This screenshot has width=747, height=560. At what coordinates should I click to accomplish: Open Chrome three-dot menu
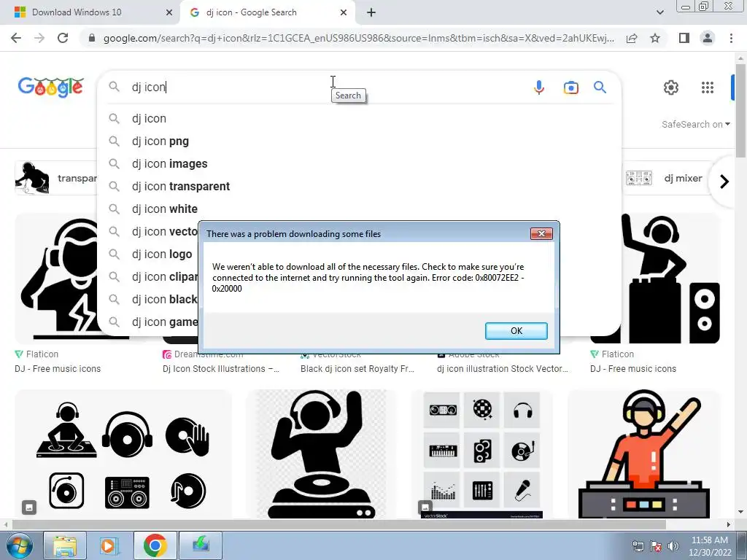731,38
